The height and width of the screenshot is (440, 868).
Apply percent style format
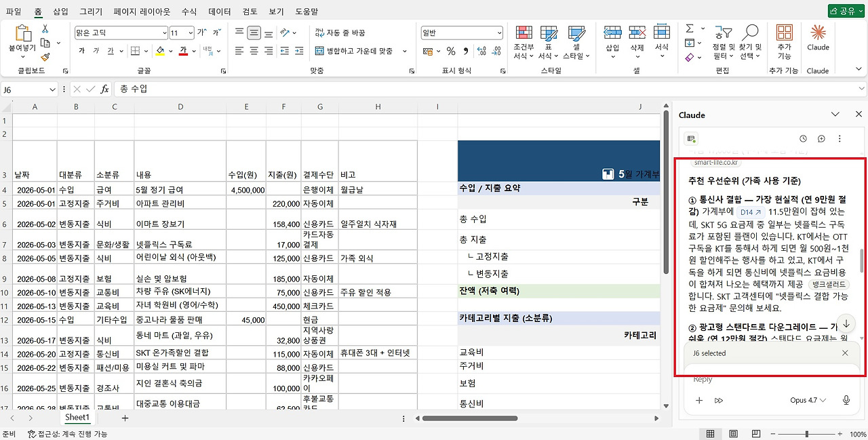450,51
